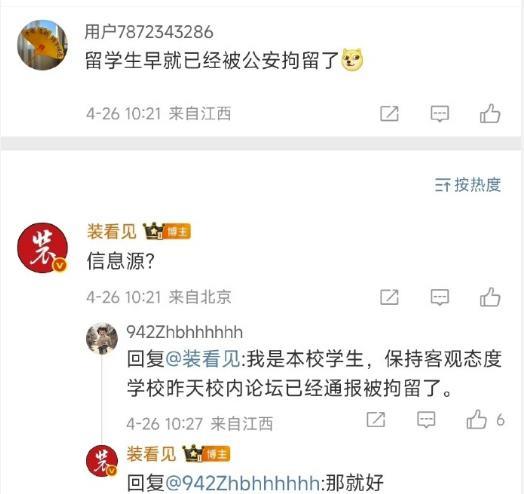Screen dimensions: 524x494
Task: Reply to 装看见's 信息源? comment
Action: pyautogui.click(x=439, y=297)
